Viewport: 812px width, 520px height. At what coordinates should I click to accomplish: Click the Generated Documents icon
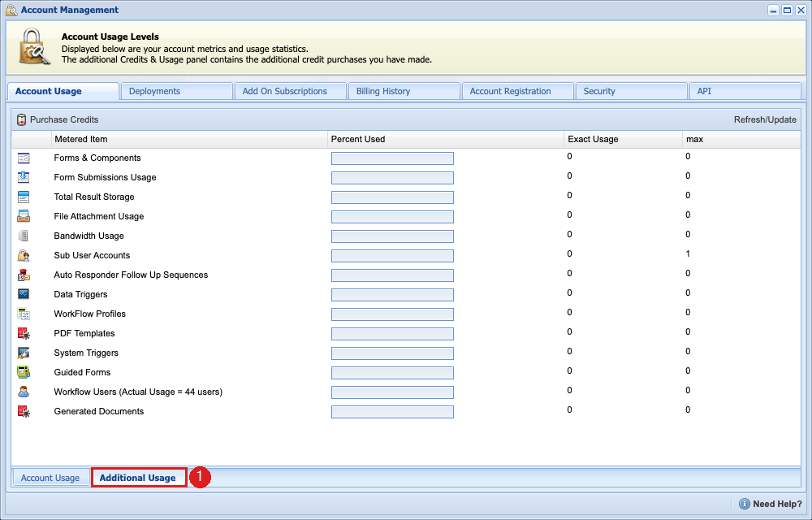point(24,411)
